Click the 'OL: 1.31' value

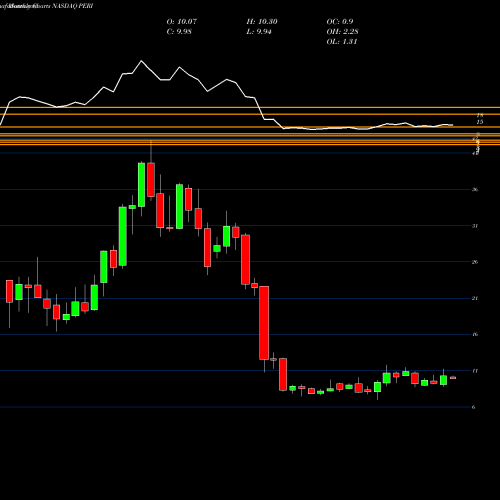click(342, 42)
